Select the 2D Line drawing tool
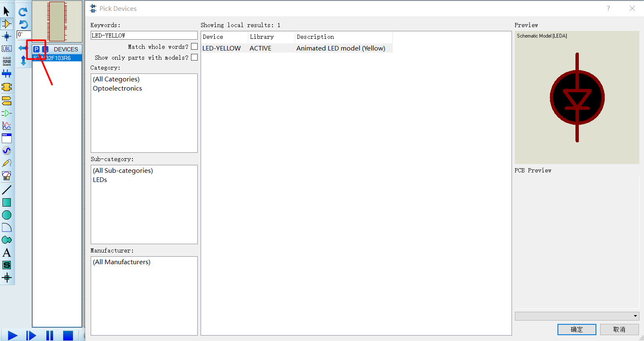 (7, 190)
